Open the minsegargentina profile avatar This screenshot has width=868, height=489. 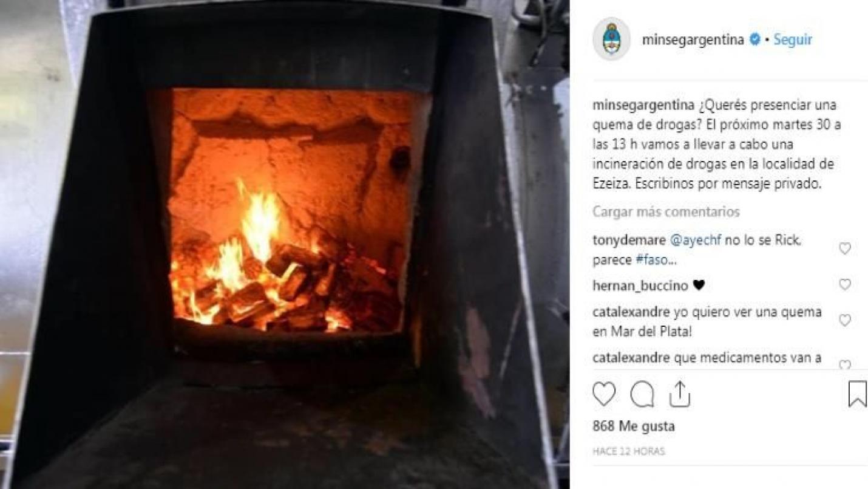tap(611, 39)
